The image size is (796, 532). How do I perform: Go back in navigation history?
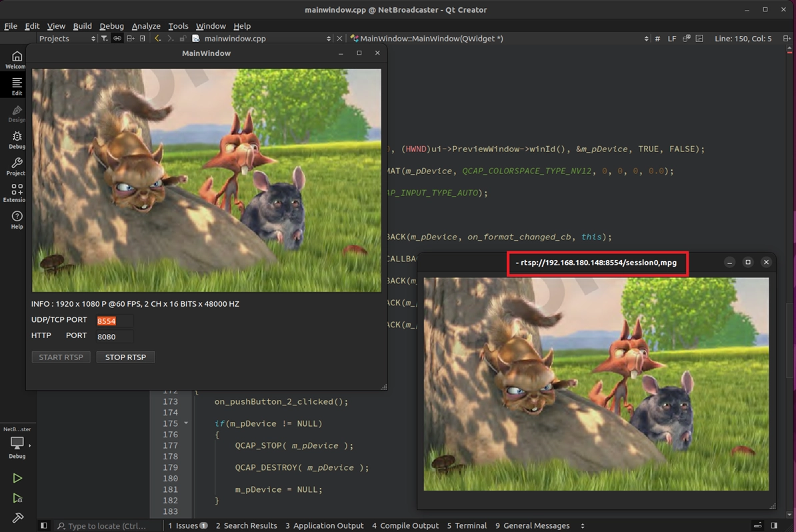pos(158,39)
